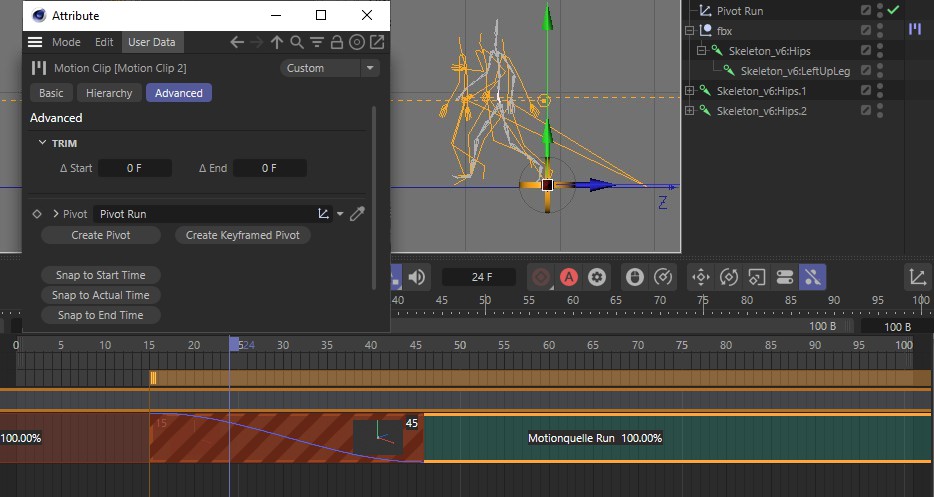This screenshot has width=934, height=497.
Task: Click the Create Keyframed Pivot button
Action: 242,235
